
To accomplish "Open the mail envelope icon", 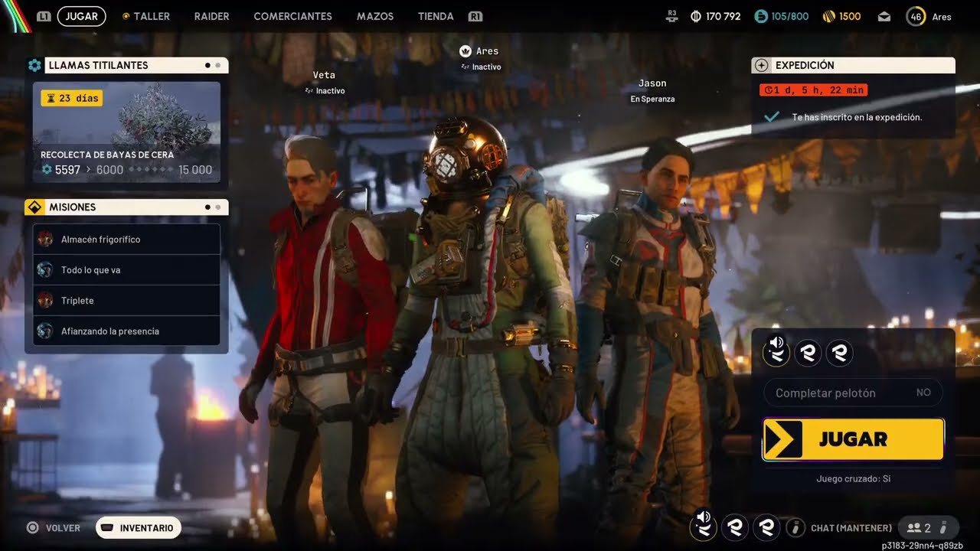I will [x=884, y=16].
